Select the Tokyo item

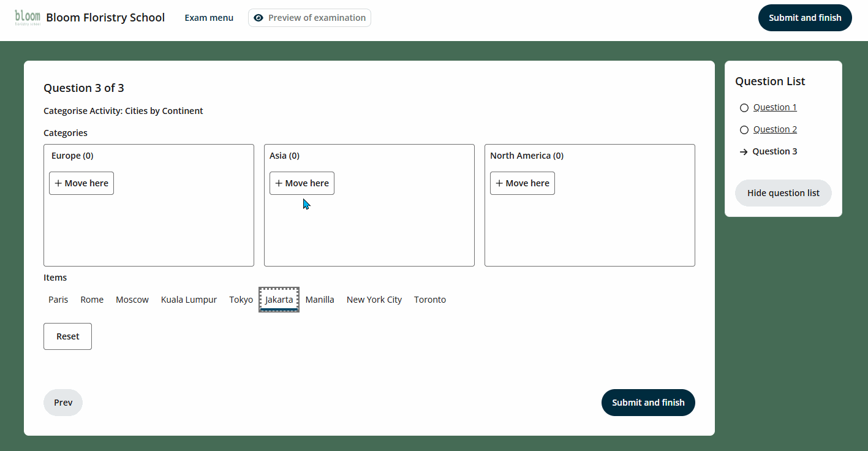click(x=241, y=300)
